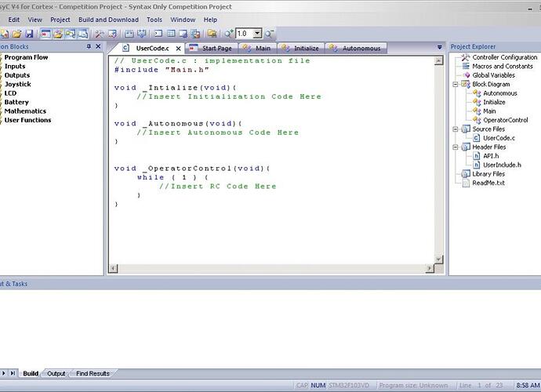This screenshot has height=392, width=541.
Task: Open the Tools menu
Action: 154,20
